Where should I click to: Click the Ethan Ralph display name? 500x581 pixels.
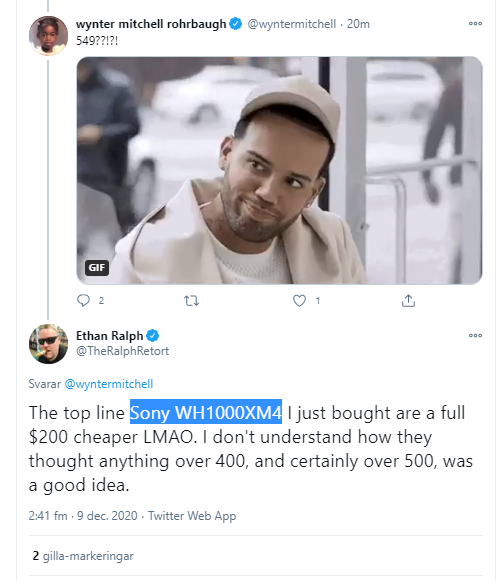[109, 336]
